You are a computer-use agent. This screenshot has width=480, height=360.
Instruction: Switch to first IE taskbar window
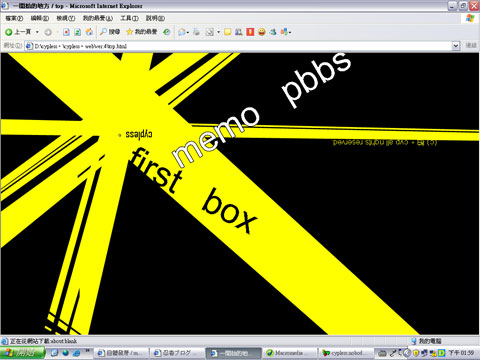(121, 353)
